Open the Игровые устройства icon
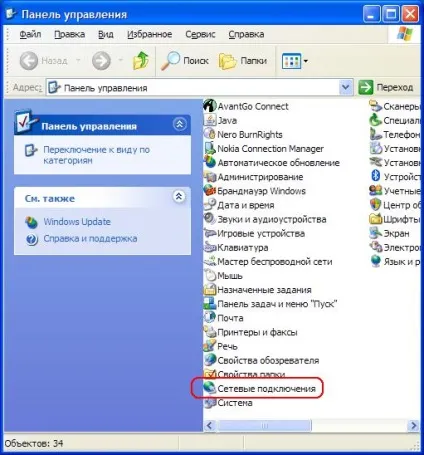The height and width of the screenshot is (455, 424). pos(210,233)
